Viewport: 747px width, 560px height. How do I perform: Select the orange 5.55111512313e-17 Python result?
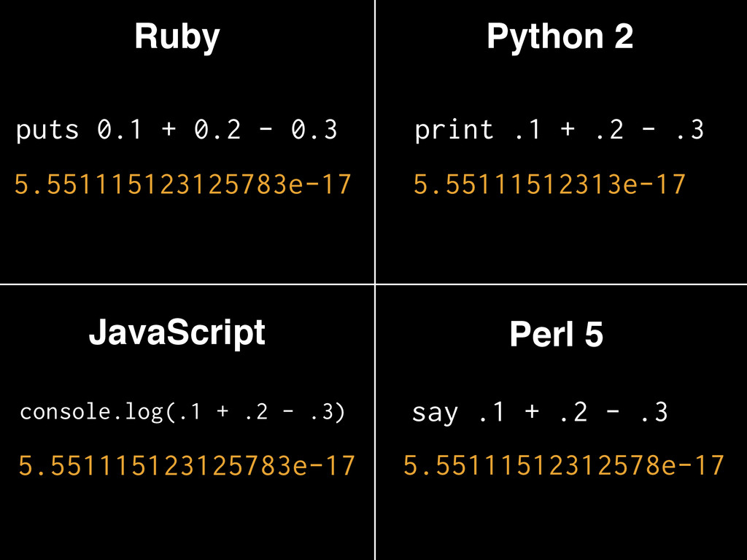pyautogui.click(x=549, y=185)
